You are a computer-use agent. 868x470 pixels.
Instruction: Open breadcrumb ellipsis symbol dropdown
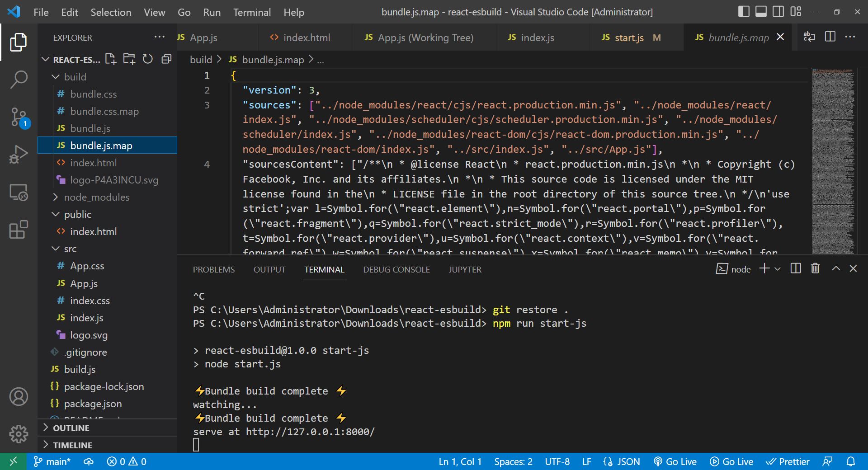pos(321,60)
